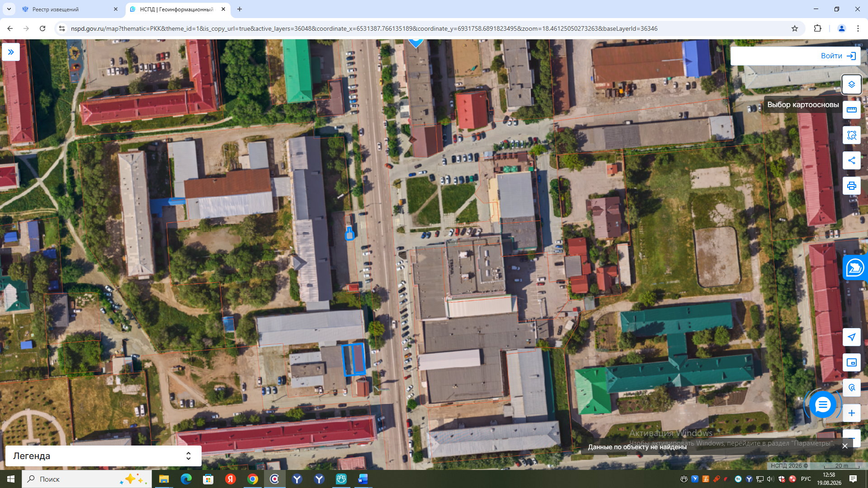
Task: Open the map base layer selector
Action: [851, 84]
